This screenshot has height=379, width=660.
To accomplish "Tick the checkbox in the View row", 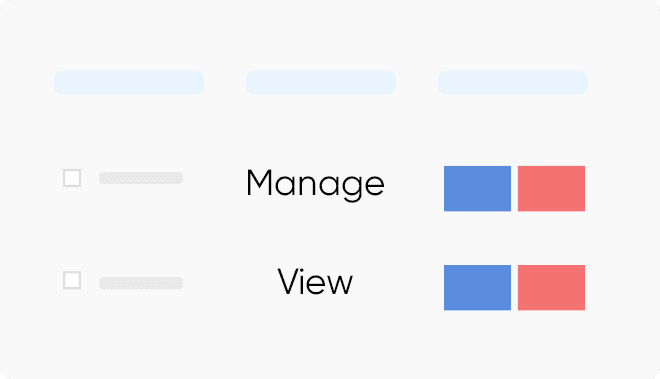I will pyautogui.click(x=72, y=280).
